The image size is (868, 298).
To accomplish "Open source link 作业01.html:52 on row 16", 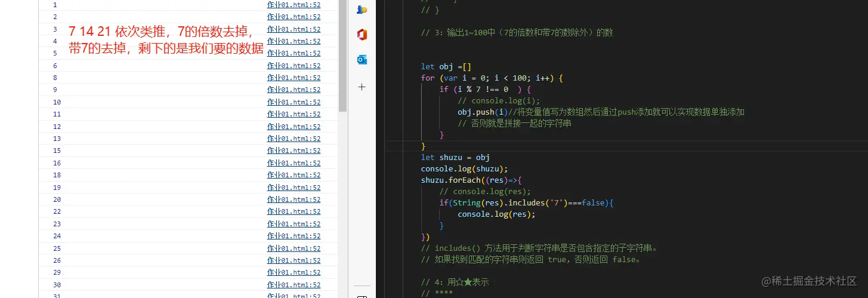I will click(x=294, y=163).
